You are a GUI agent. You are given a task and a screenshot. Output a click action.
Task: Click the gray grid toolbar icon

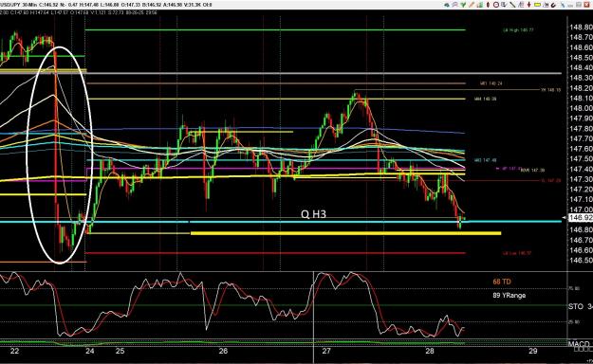(579, 5)
